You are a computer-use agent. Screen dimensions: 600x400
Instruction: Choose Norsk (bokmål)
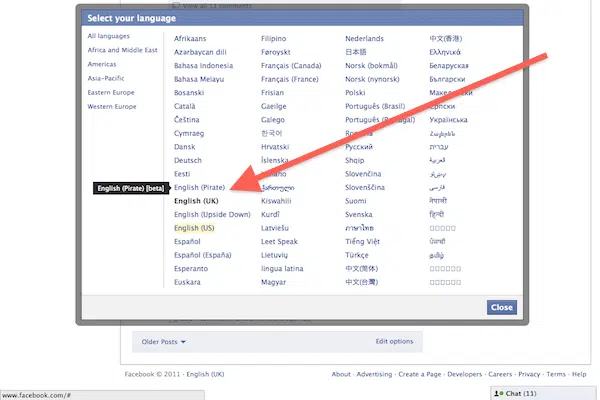point(371,66)
